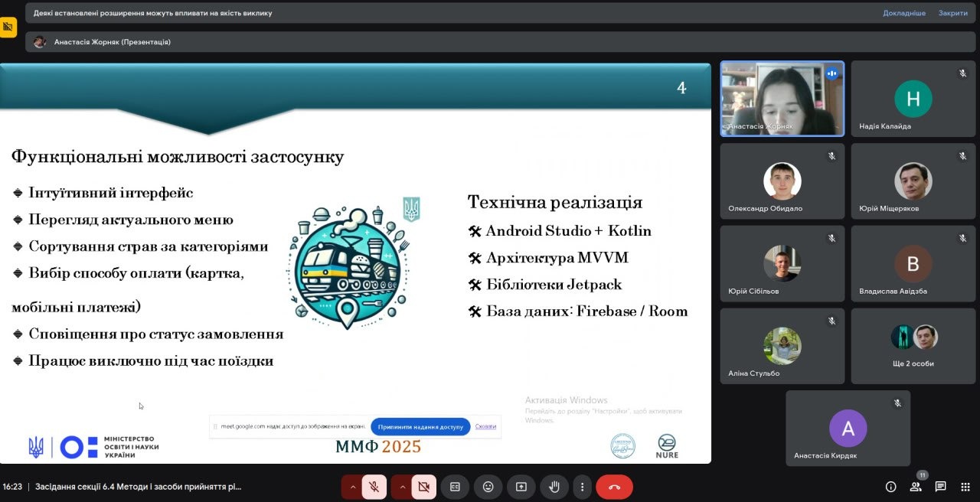
Task: Click Припинити надання доступу button
Action: [420, 426]
